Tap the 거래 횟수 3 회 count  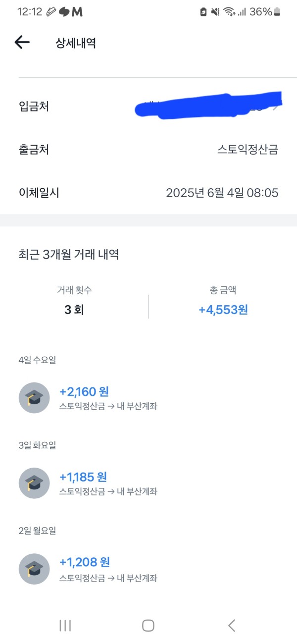pyautogui.click(x=74, y=310)
